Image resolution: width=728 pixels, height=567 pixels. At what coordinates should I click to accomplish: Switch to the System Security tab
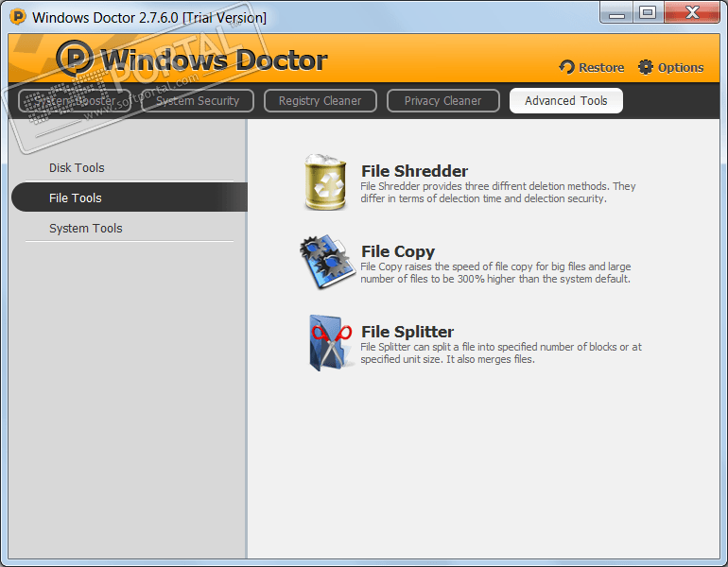pos(198,101)
